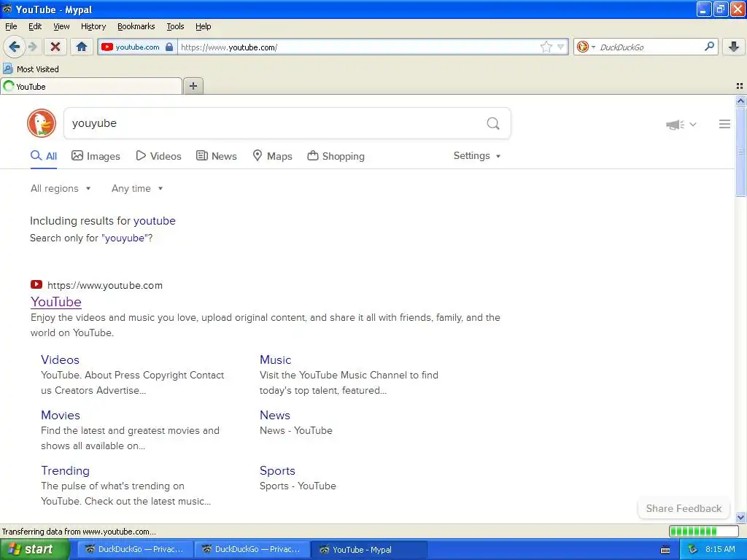Open the YouTube result title link
Screen dimensions: 747x560
(55, 302)
